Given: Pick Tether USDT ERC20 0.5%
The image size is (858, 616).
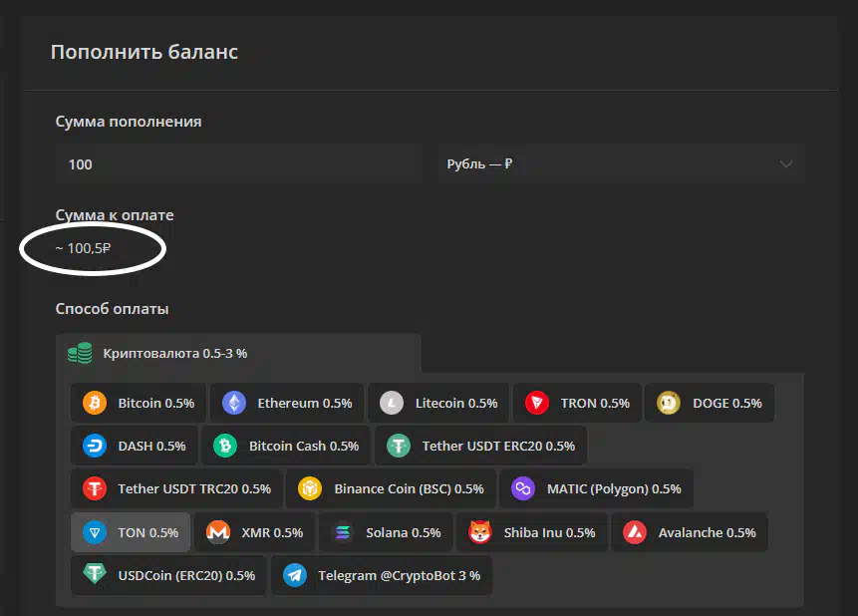Looking at the screenshot, I should pyautogui.click(x=481, y=446).
